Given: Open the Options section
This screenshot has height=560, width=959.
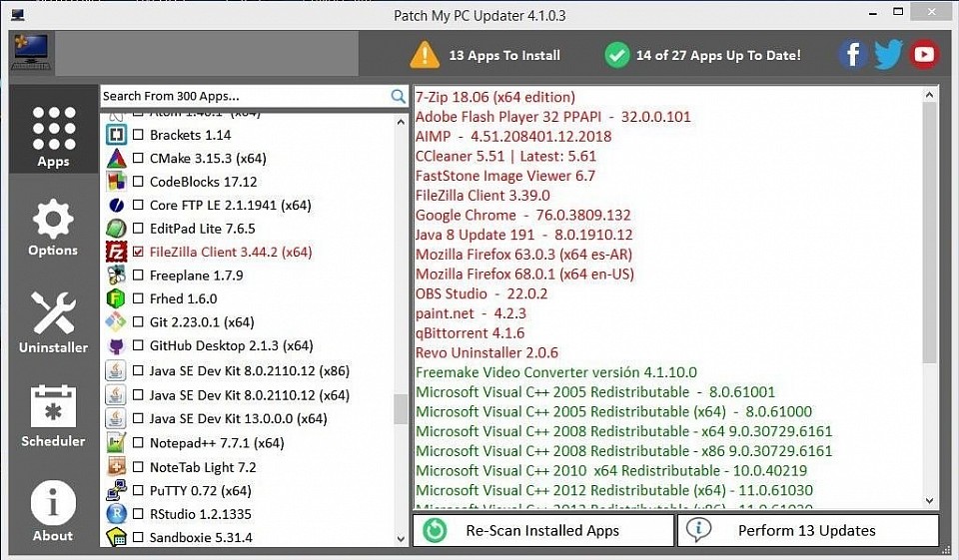Looking at the screenshot, I should click(53, 228).
